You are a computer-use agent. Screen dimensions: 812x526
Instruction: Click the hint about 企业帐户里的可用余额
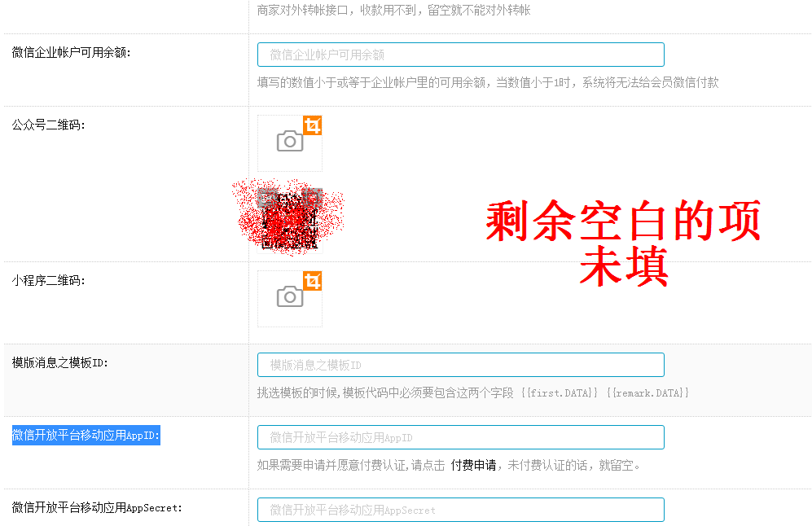[x=487, y=82]
